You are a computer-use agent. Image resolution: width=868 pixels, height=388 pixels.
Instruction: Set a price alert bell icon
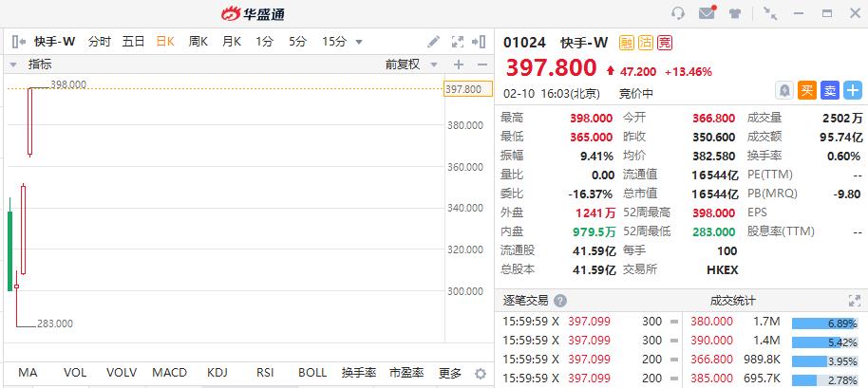(x=783, y=91)
